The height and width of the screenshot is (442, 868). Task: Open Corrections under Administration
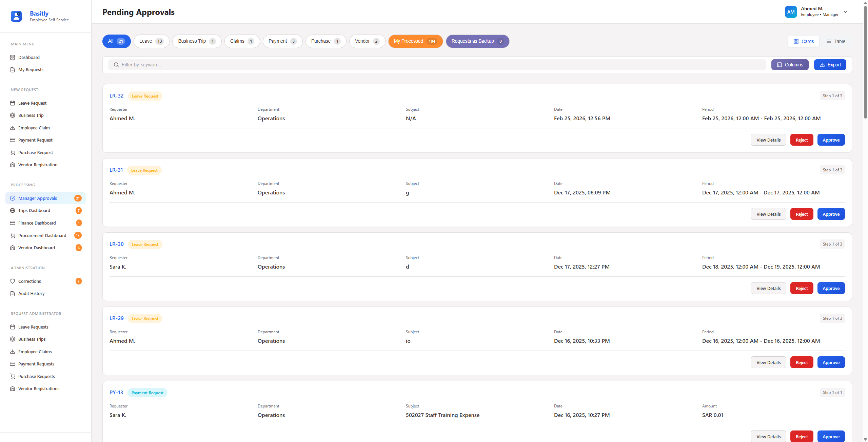pyautogui.click(x=29, y=281)
